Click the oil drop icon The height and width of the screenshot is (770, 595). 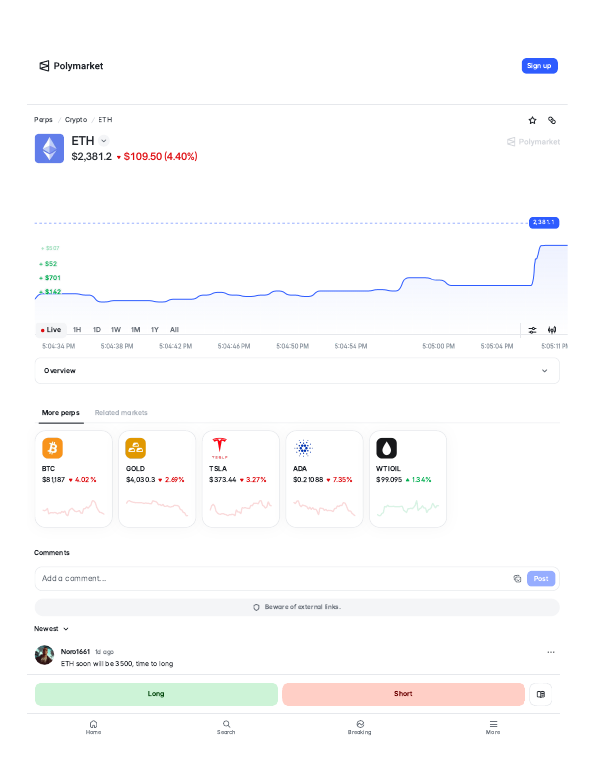[x=386, y=448]
